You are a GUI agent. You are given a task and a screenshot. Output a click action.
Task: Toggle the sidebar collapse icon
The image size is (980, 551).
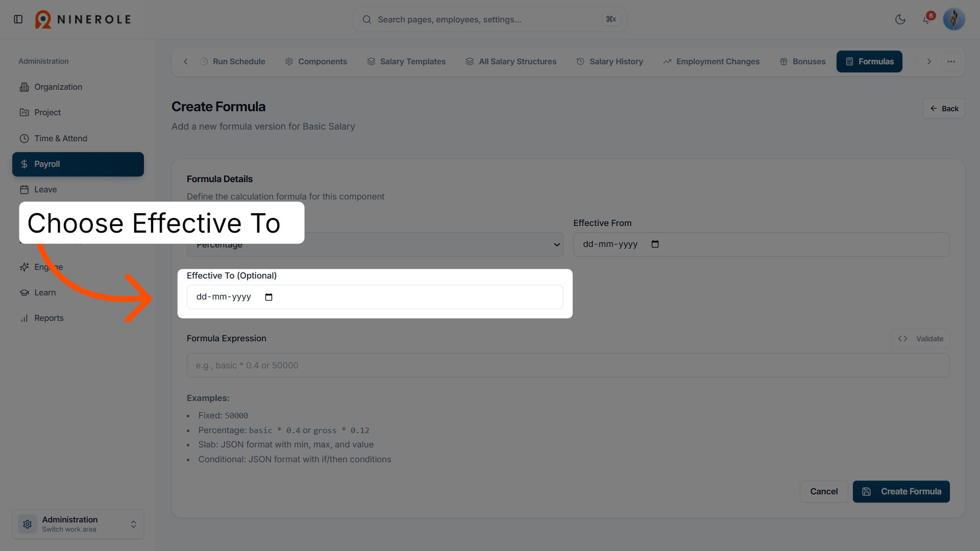click(x=18, y=19)
